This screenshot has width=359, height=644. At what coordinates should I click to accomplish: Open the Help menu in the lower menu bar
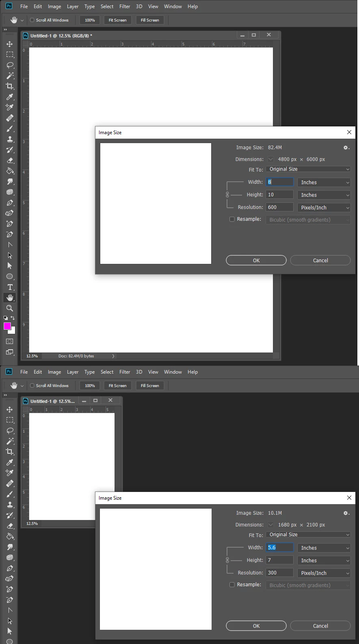192,372
